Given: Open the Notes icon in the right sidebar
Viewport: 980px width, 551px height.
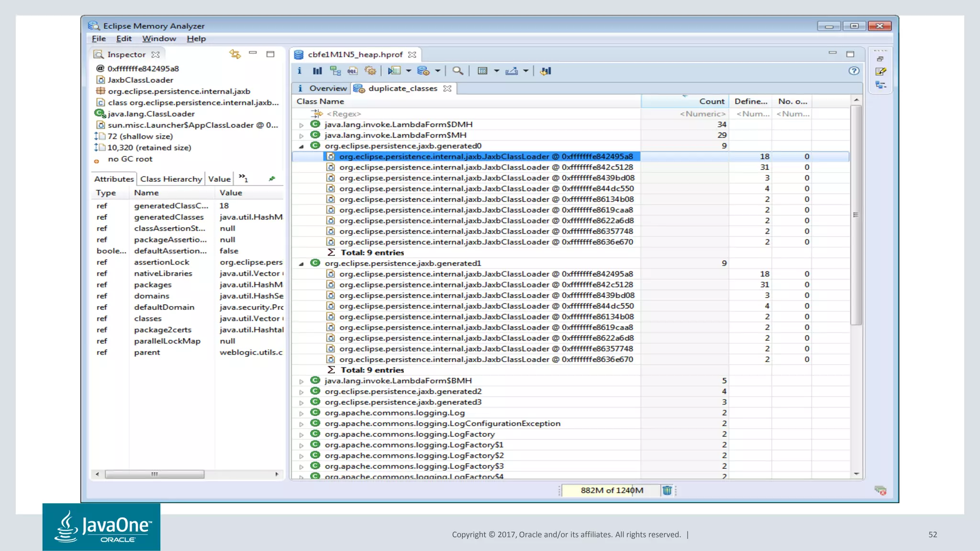Looking at the screenshot, I should [x=880, y=71].
